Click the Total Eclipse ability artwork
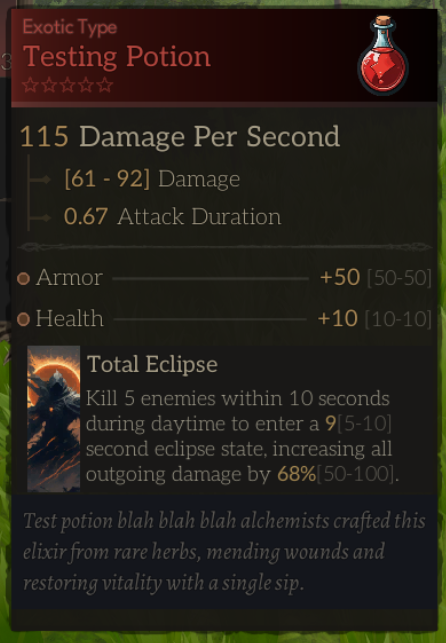 point(54,419)
